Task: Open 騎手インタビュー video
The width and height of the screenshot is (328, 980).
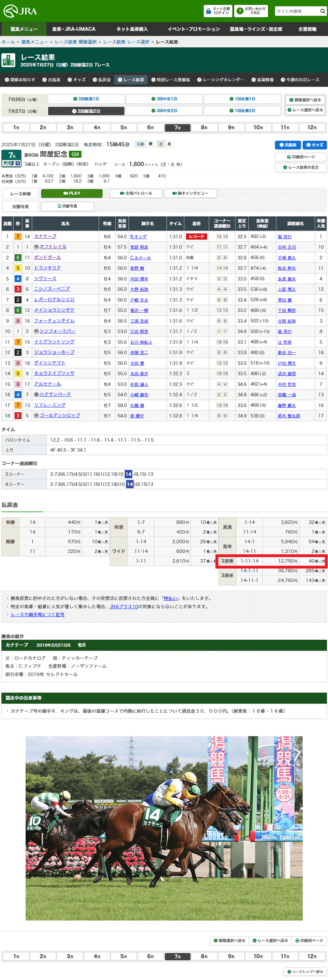Action: pyautogui.click(x=190, y=193)
